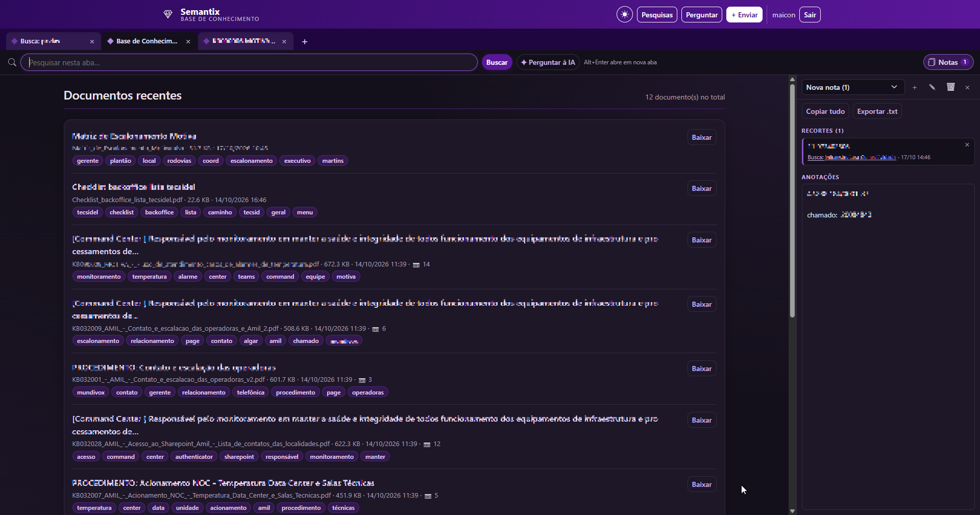This screenshot has height=515, width=980.
Task: Click the + Enviar upload button
Action: point(744,15)
